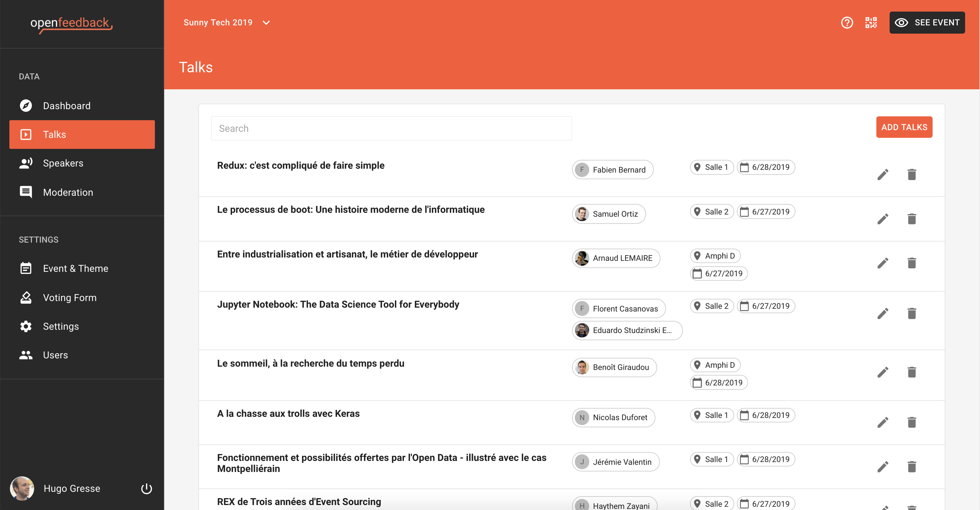Open the Voting Form settings
This screenshot has height=510, width=980.
pyautogui.click(x=70, y=297)
